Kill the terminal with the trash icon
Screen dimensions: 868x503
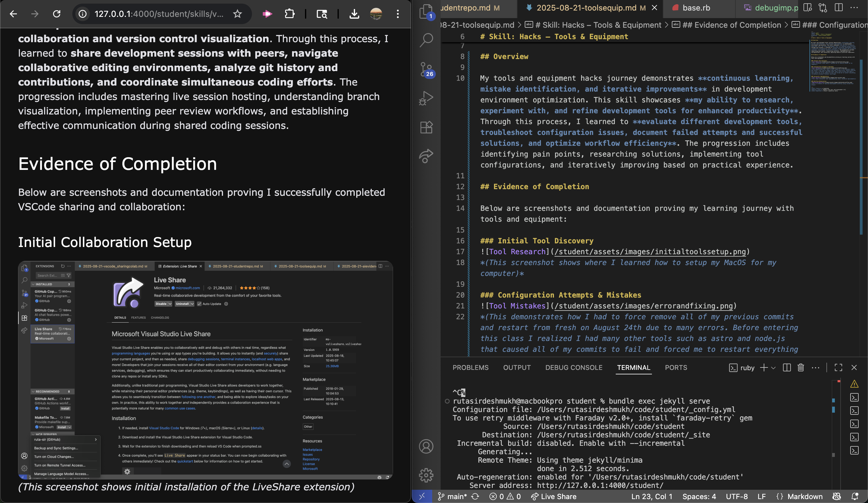tap(801, 368)
